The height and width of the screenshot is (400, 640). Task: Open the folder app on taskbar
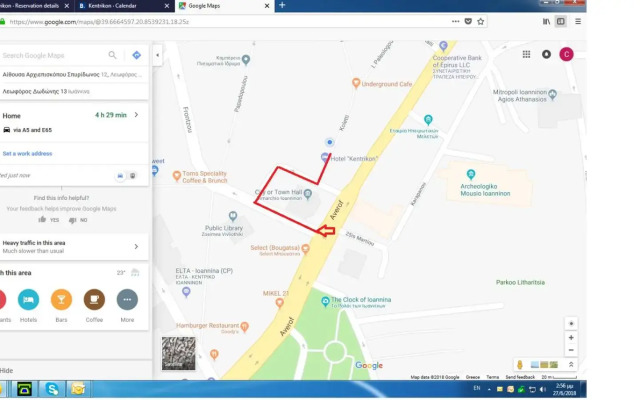[78, 389]
